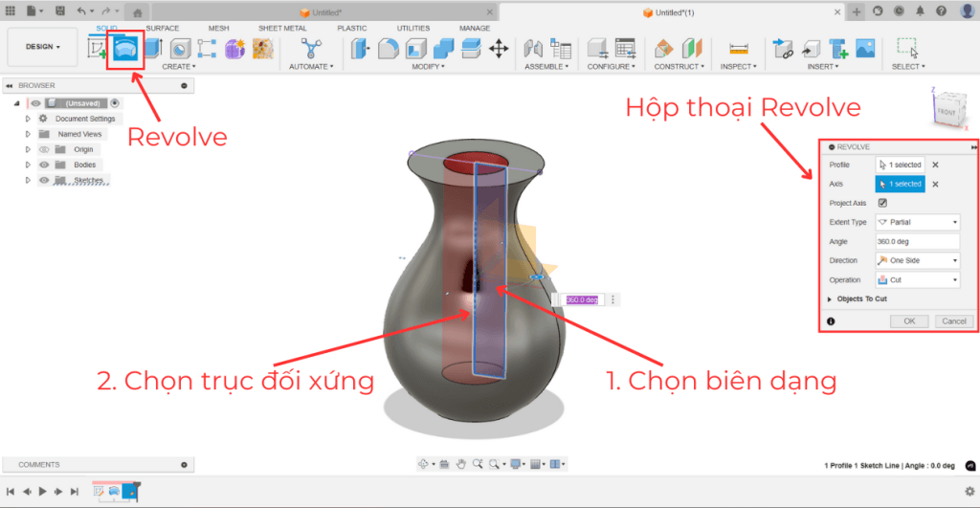Click the Save icon in the top bar

(x=60, y=11)
